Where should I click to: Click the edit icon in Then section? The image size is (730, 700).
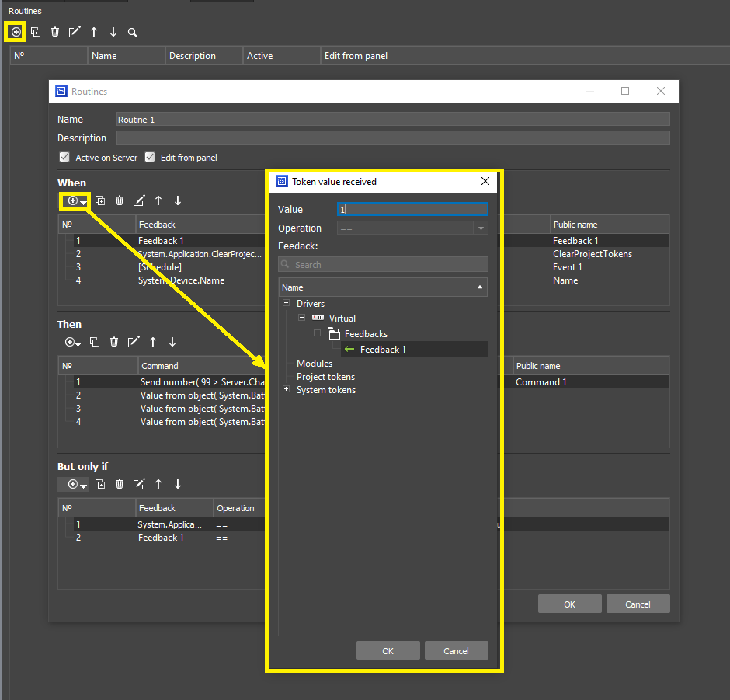(134, 342)
